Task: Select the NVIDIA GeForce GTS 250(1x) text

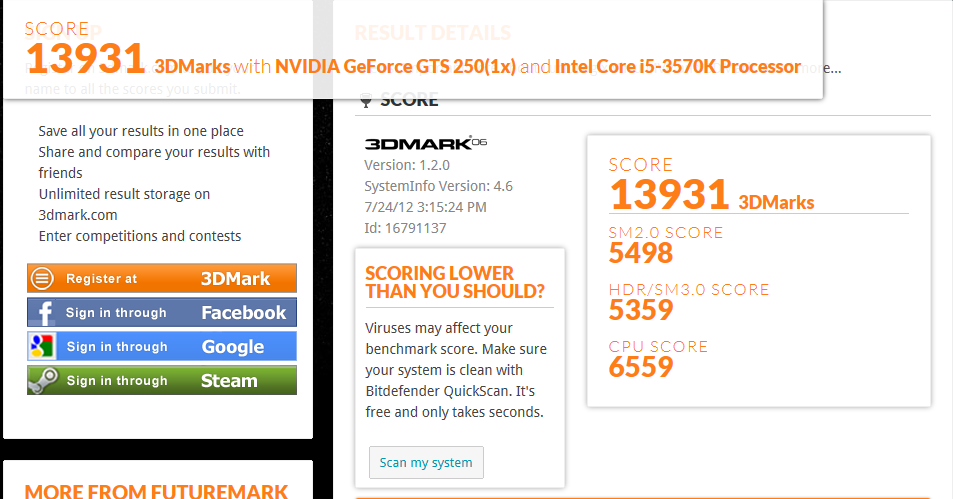Action: pos(395,66)
